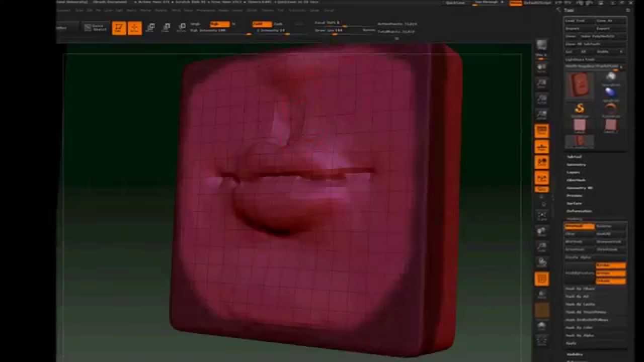Click the BlurMask button
644x362 pixels.
[x=579, y=242]
